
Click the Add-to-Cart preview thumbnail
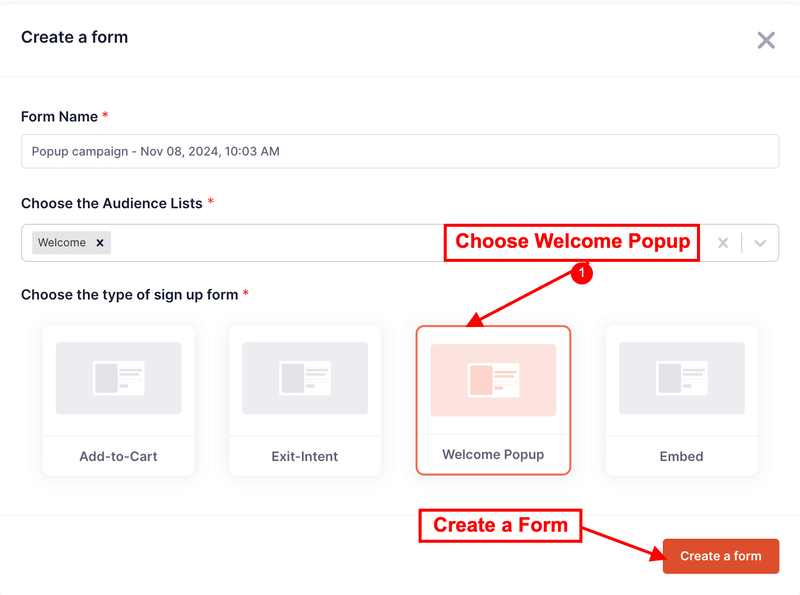[x=118, y=378]
